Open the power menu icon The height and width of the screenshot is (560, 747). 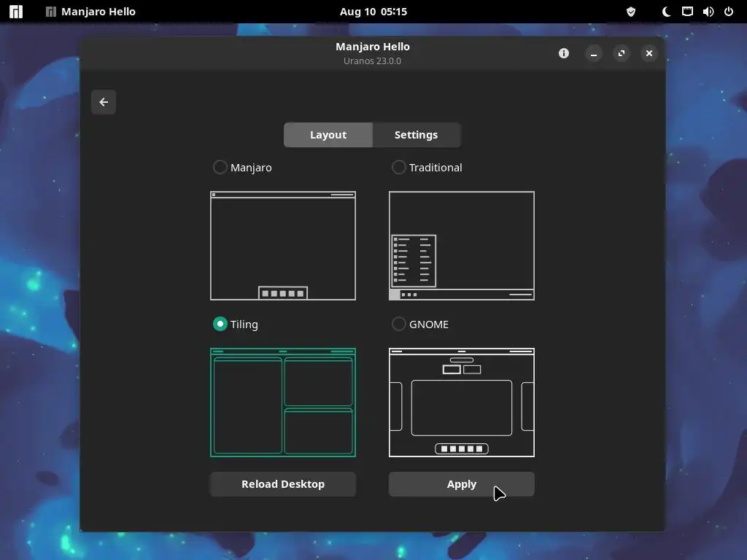[x=729, y=12]
